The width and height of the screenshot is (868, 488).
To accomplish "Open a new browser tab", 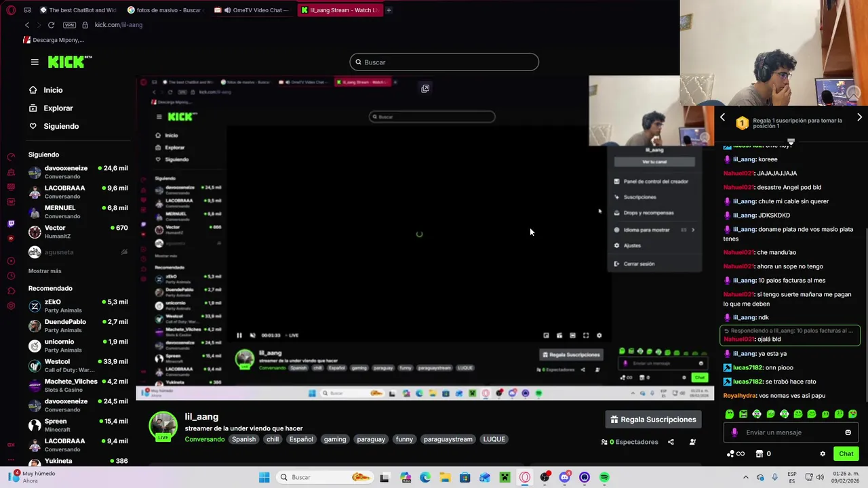I will click(389, 10).
